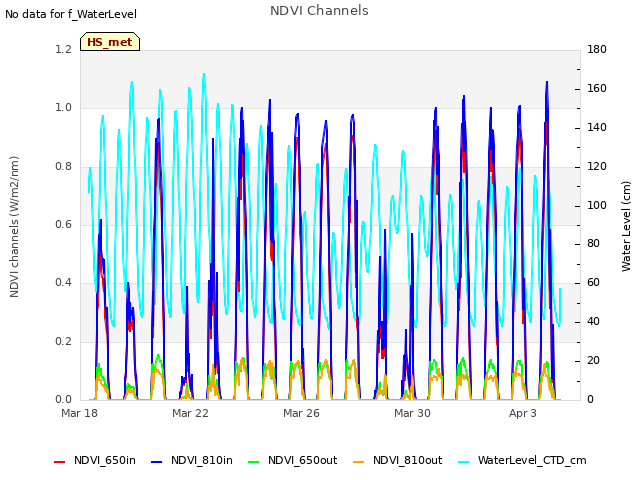The height and width of the screenshot is (480, 640).
Task: Click the 'No data for f_WaterLevel' message
Action: tap(71, 14)
